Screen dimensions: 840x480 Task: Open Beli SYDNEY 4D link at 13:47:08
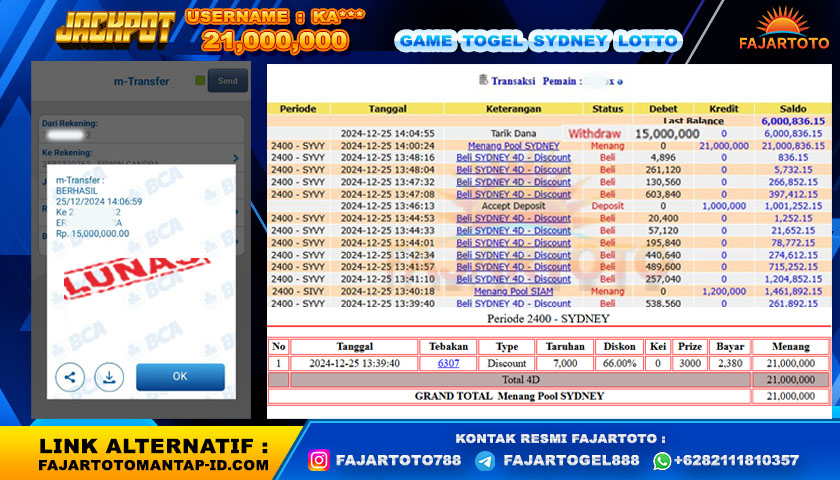coord(513,194)
